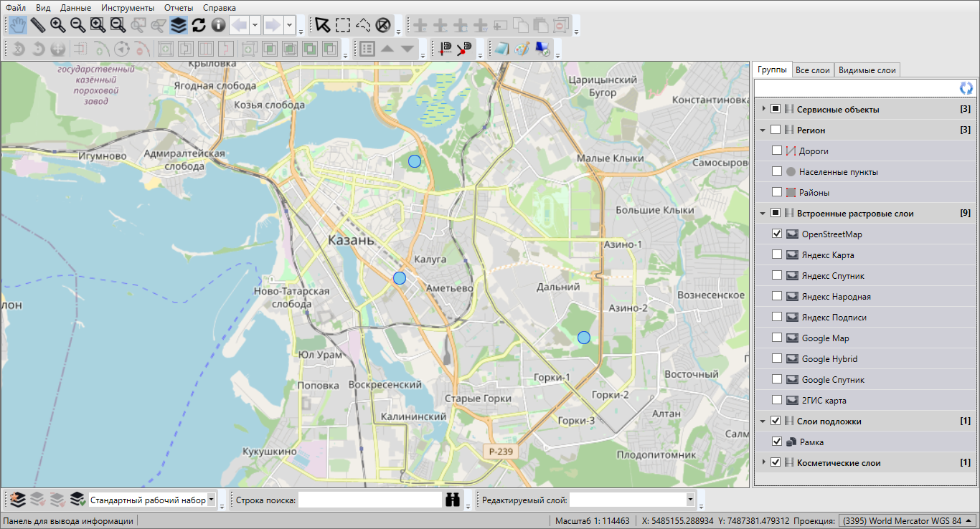The width and height of the screenshot is (980, 529).
Task: Check the Дороги layer checkbox
Action: click(x=777, y=151)
